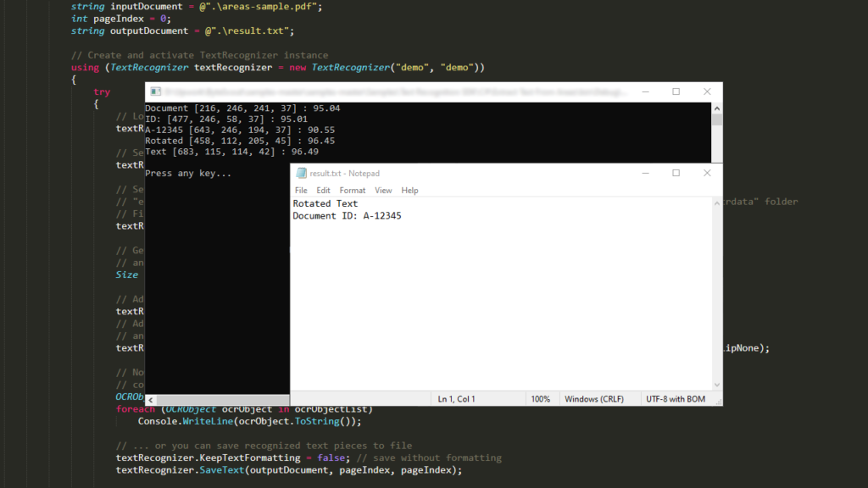The width and height of the screenshot is (868, 488).
Task: Place cursor after "Document ID: A-12345" in Notepad
Action: coord(403,216)
